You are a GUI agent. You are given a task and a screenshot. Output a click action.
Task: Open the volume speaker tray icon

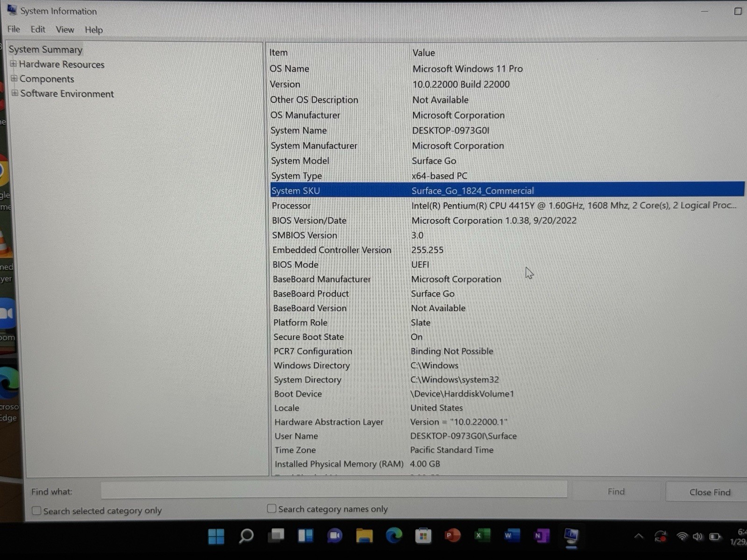tap(698, 536)
